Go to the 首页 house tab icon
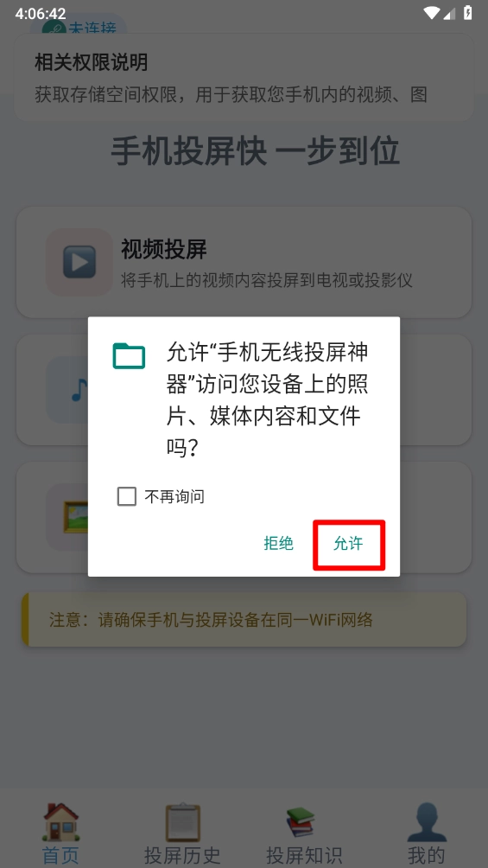The image size is (488, 868). click(60, 822)
